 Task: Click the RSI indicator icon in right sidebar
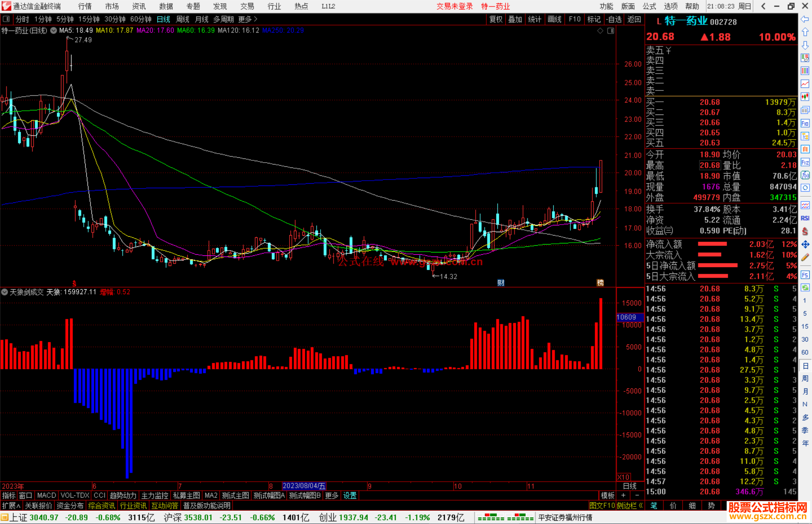click(x=805, y=218)
